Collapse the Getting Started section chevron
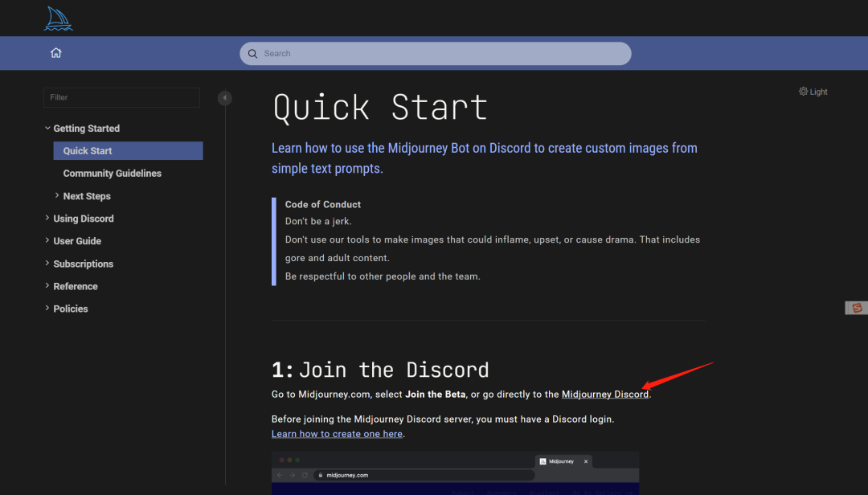The height and width of the screenshot is (495, 868). 47,128
